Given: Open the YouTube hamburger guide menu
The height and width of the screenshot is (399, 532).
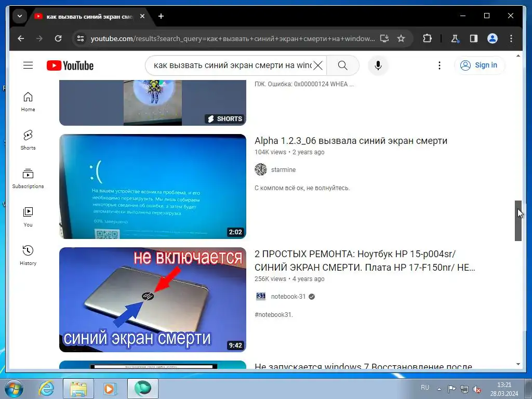Looking at the screenshot, I should (28, 65).
